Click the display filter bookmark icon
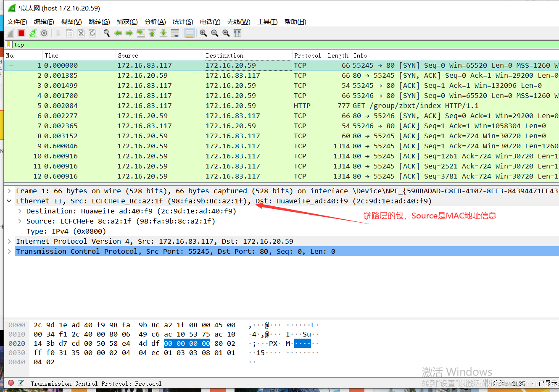559x392 pixels. (x=8, y=44)
